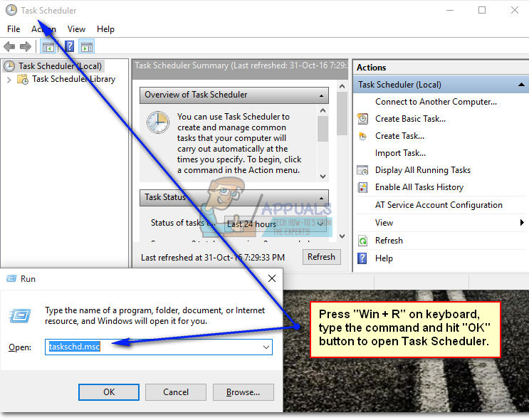Click the overview text scrollbar up arrow
Image resolution: width=529 pixels, height=420 pixels.
click(323, 110)
